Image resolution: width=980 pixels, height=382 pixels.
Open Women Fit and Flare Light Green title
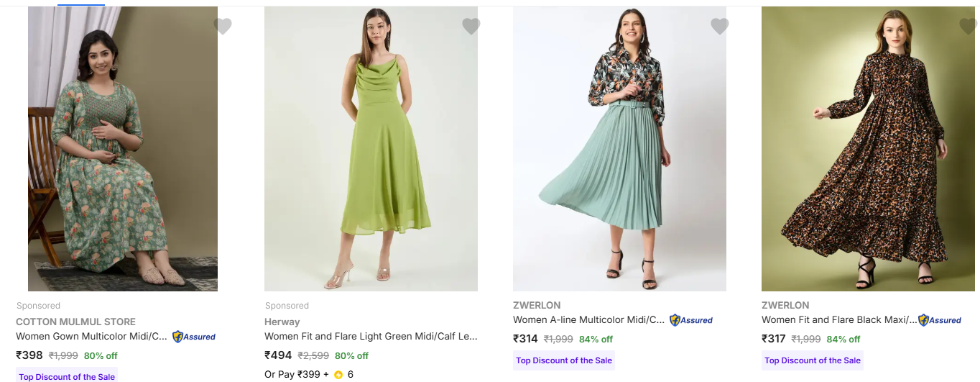coord(371,336)
